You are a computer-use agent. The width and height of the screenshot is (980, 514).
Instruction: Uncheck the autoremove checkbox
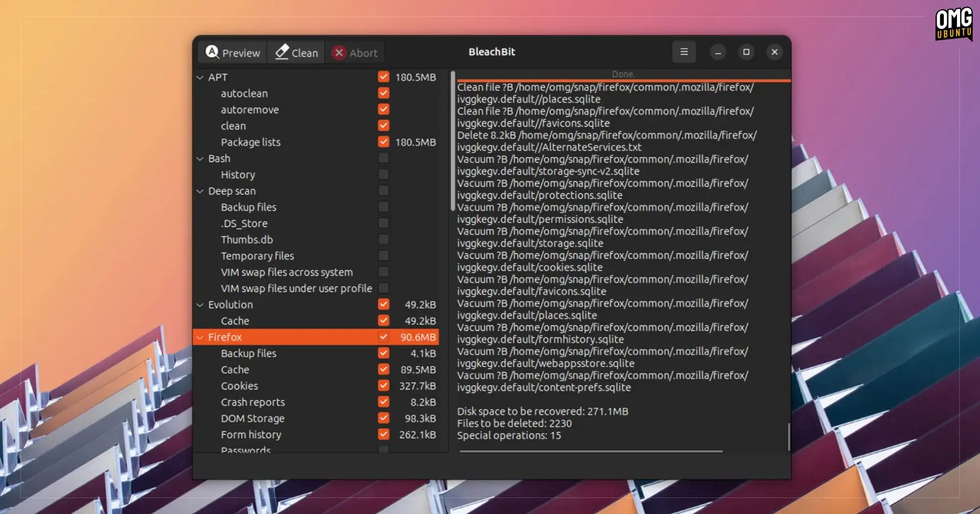pos(383,110)
